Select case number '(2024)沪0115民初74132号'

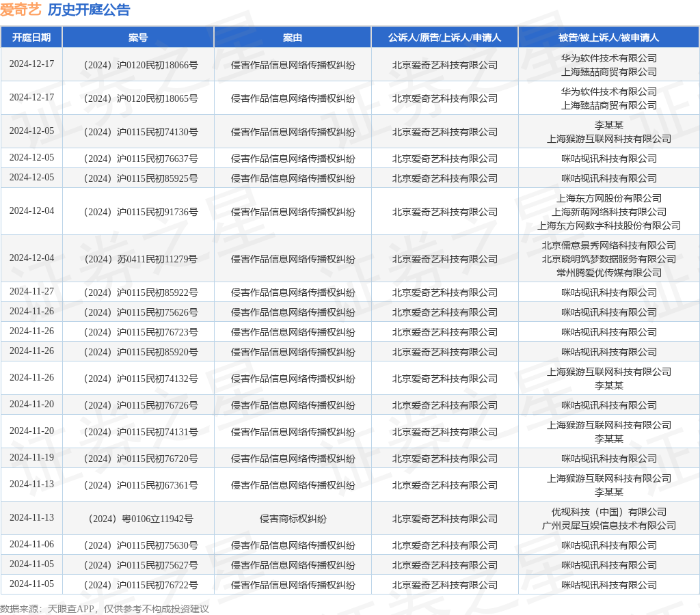point(141,379)
